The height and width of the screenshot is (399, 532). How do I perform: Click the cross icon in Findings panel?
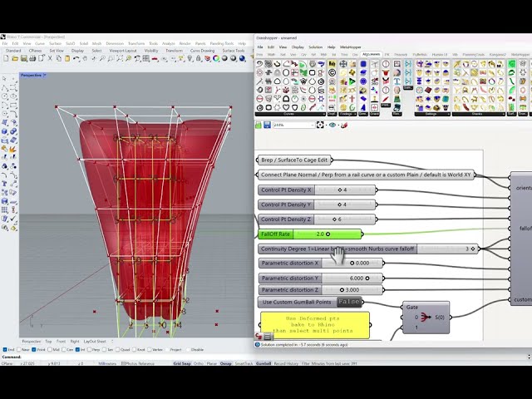point(352,99)
